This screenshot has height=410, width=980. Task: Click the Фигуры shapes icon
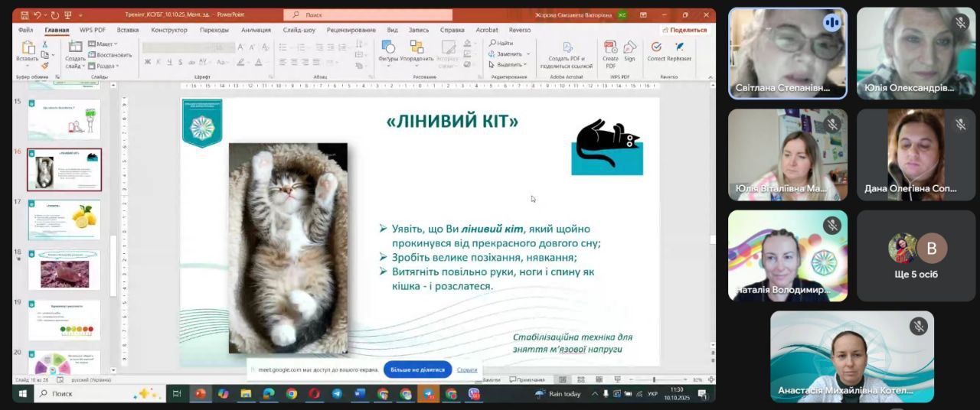tap(388, 49)
